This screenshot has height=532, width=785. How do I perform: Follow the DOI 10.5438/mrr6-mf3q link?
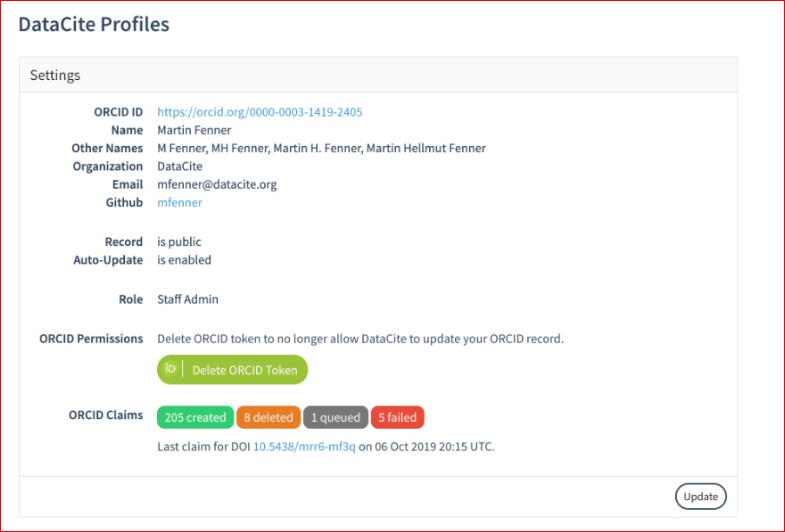click(297, 446)
